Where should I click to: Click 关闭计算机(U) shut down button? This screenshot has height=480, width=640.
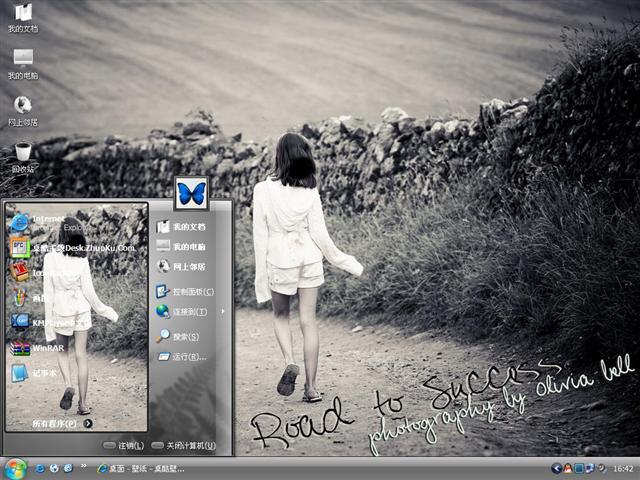tap(183, 445)
